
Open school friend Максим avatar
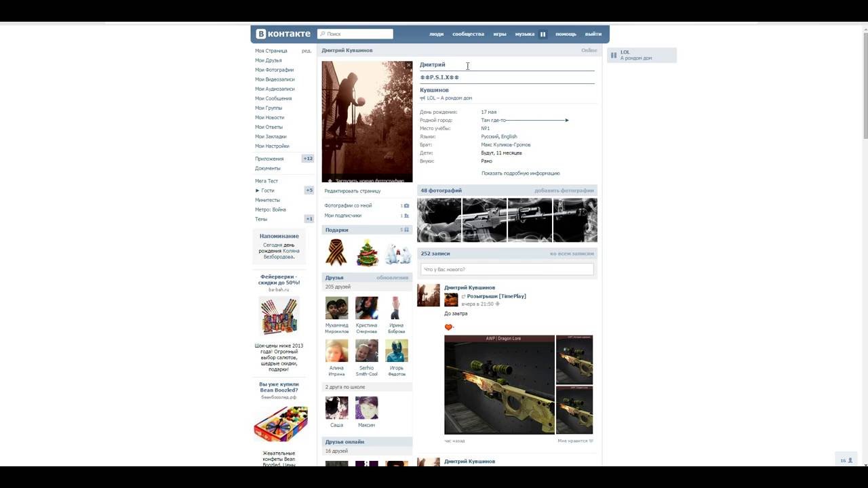click(x=367, y=408)
